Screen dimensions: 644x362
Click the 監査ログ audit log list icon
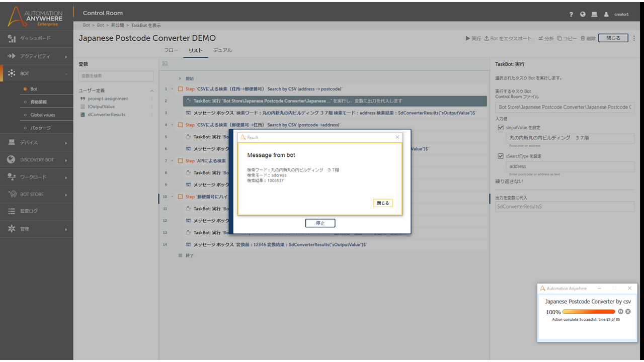(x=12, y=211)
